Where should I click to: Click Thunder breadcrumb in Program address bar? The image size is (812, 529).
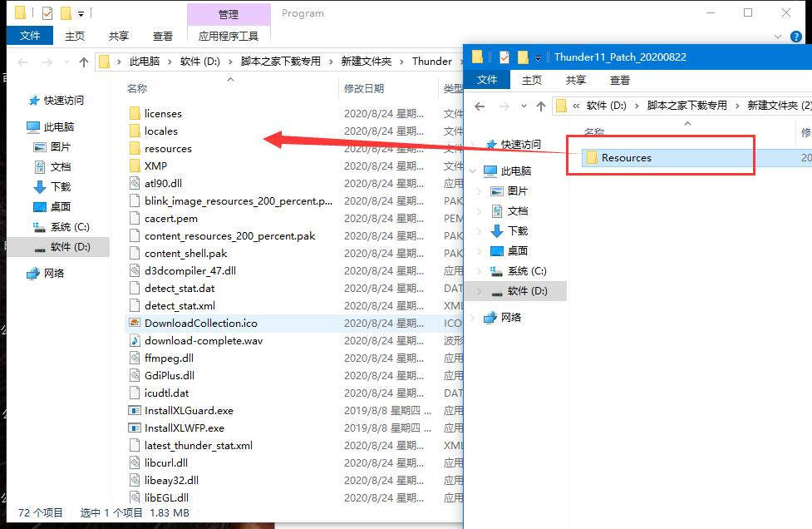coord(432,62)
